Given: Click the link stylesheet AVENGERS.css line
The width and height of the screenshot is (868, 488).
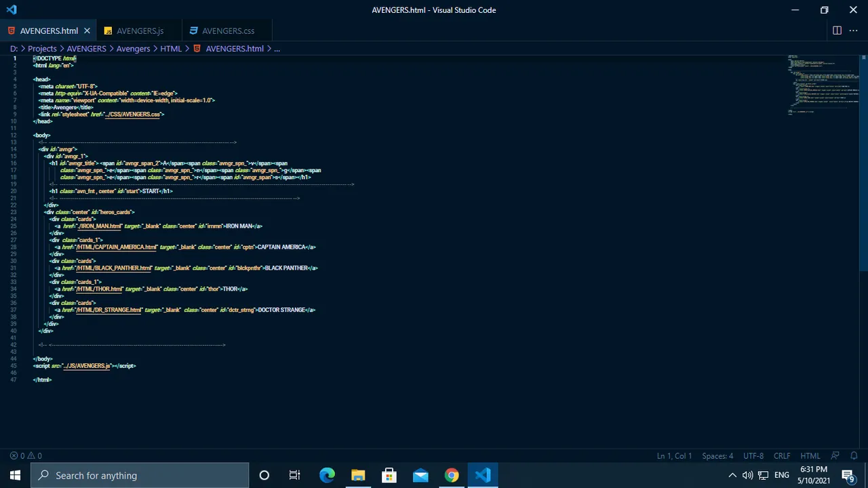Looking at the screenshot, I should 102,115.
